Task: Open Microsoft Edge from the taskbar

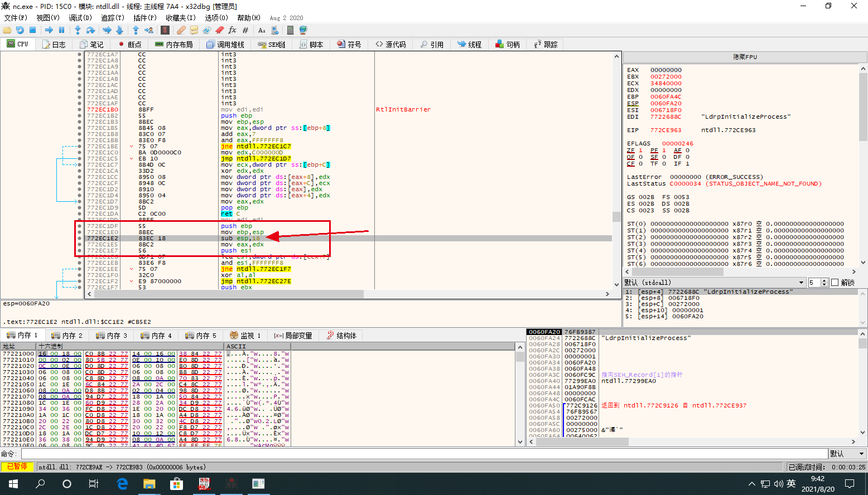Action: click(122, 484)
